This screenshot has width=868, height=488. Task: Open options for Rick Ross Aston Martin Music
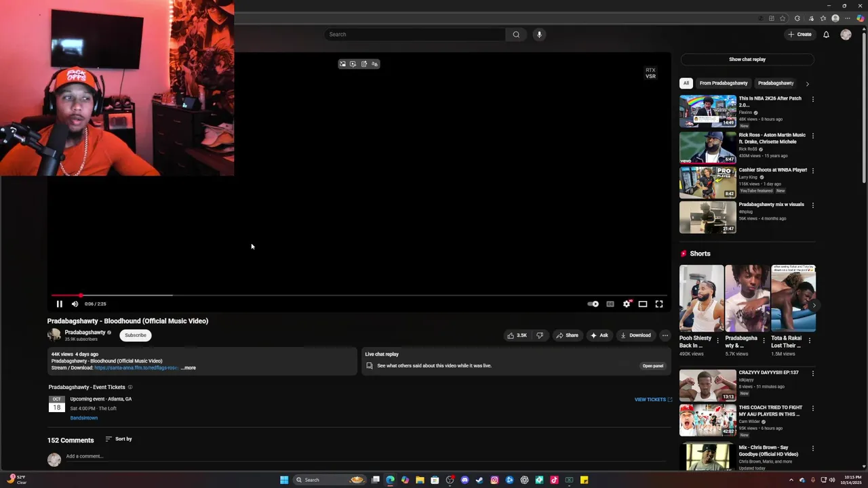813,136
